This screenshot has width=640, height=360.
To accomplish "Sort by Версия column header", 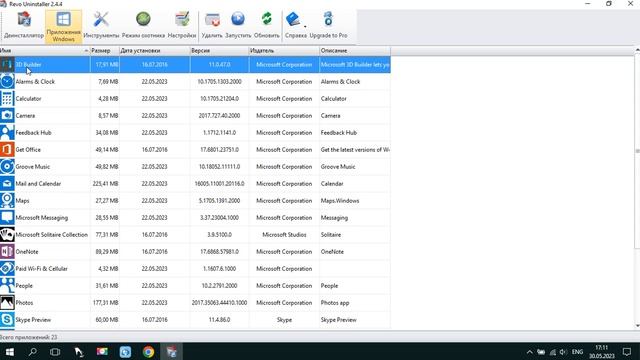I will click(219, 51).
